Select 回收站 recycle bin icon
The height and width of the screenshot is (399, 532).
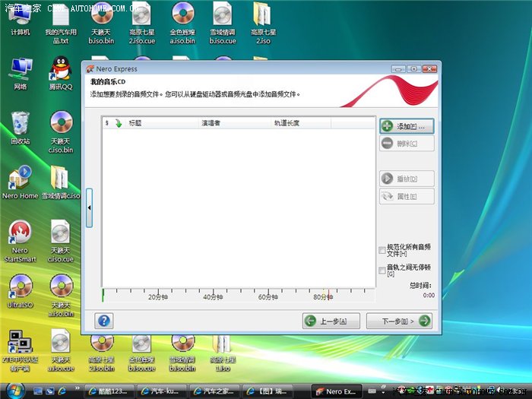click(20, 128)
